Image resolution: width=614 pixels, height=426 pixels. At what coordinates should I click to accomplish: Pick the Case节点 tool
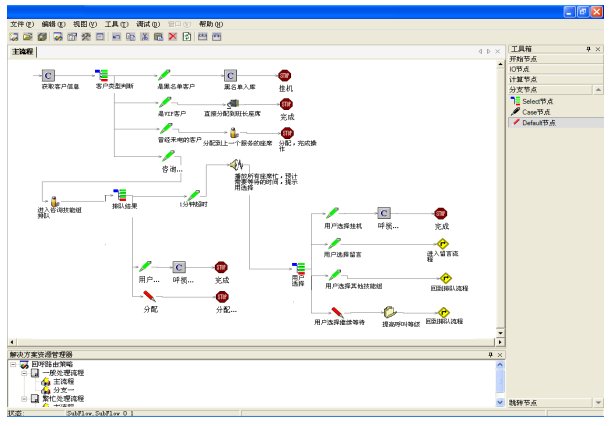537,112
